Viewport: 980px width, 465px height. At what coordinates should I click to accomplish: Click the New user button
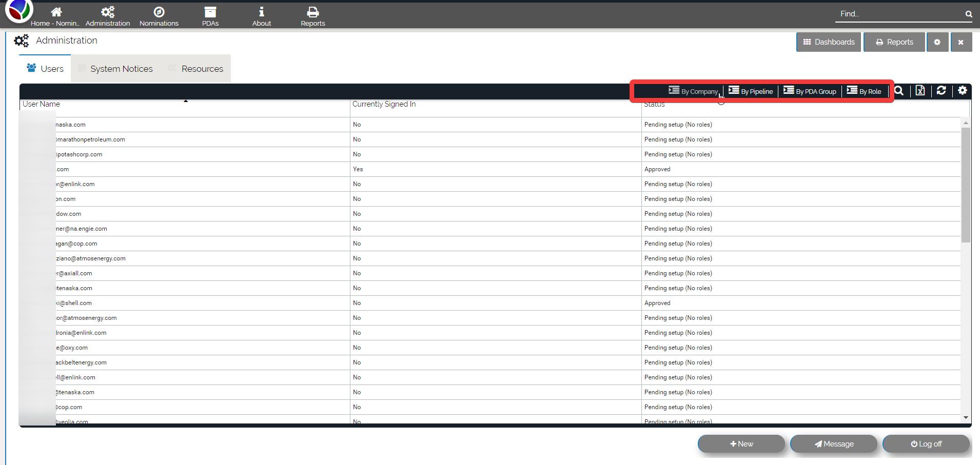pos(741,444)
